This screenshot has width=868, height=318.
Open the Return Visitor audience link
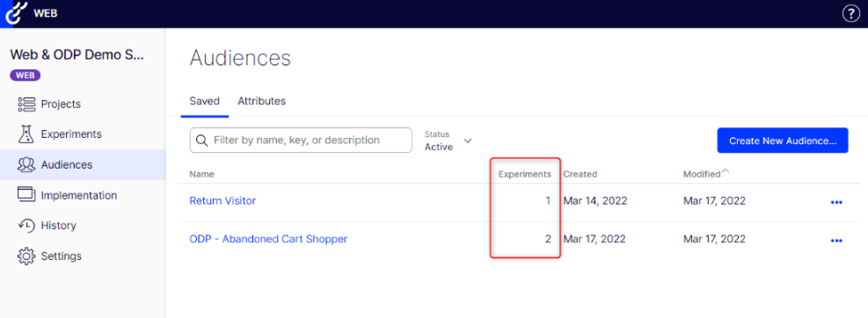click(222, 201)
